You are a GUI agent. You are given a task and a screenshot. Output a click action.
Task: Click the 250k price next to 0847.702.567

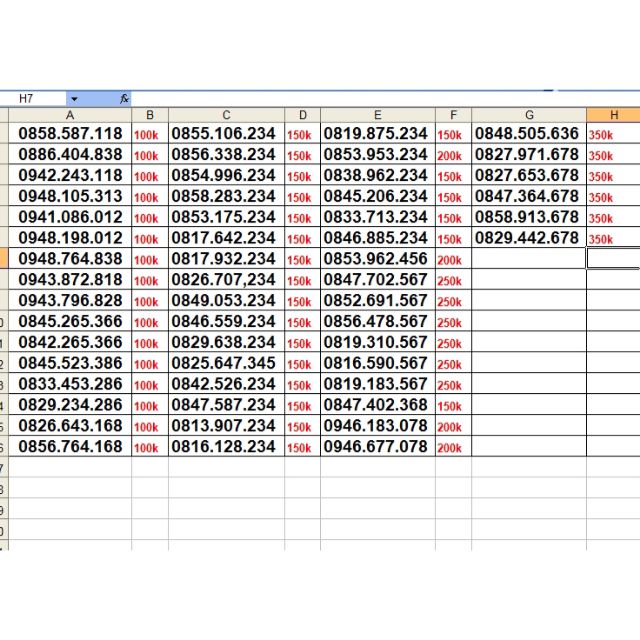452,281
